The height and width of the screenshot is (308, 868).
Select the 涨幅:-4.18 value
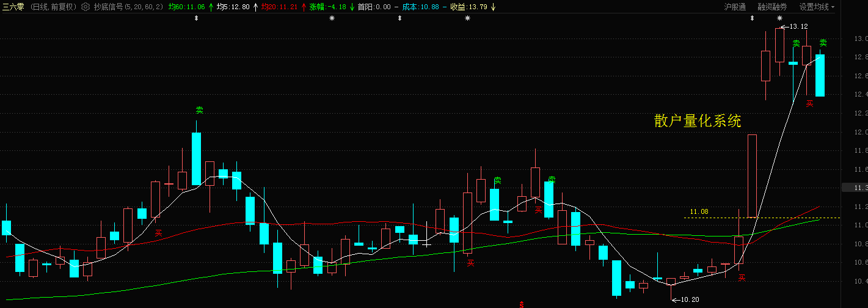click(327, 7)
